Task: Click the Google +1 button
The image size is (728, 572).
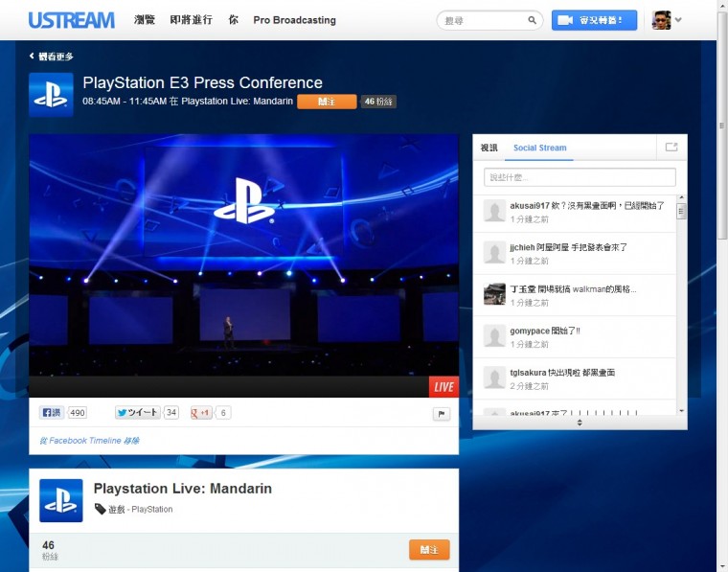Action: (200, 412)
